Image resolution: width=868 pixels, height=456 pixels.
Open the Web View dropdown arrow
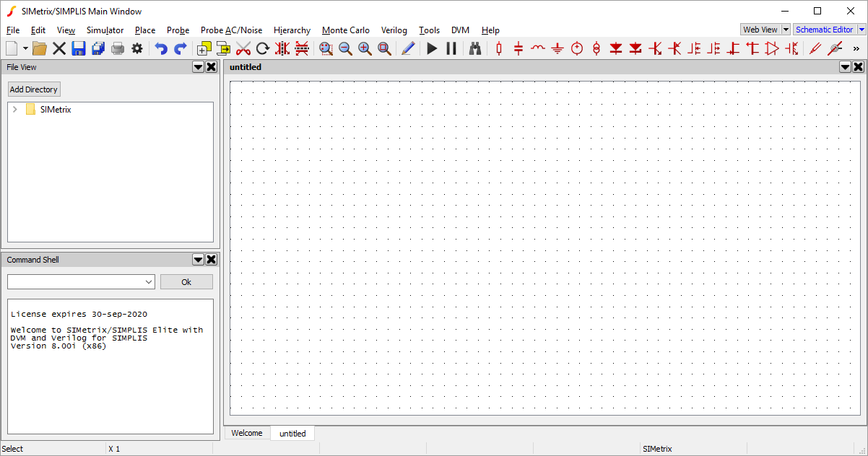[786, 30]
